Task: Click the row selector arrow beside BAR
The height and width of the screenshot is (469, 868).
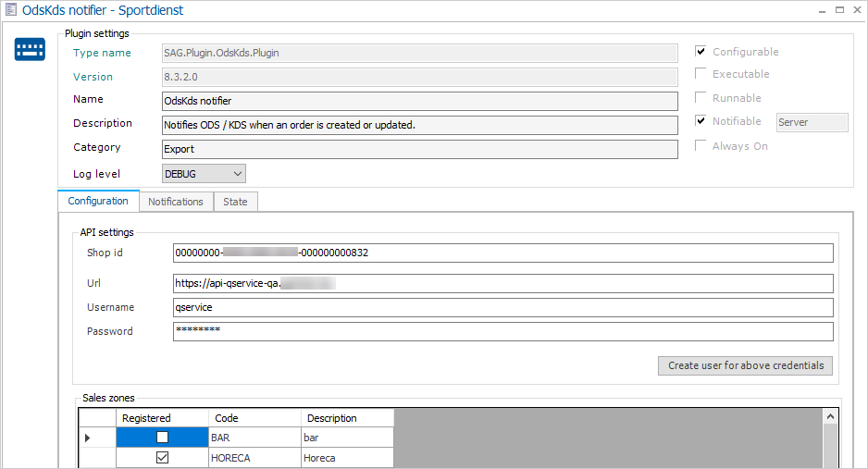Action: pos(89,438)
